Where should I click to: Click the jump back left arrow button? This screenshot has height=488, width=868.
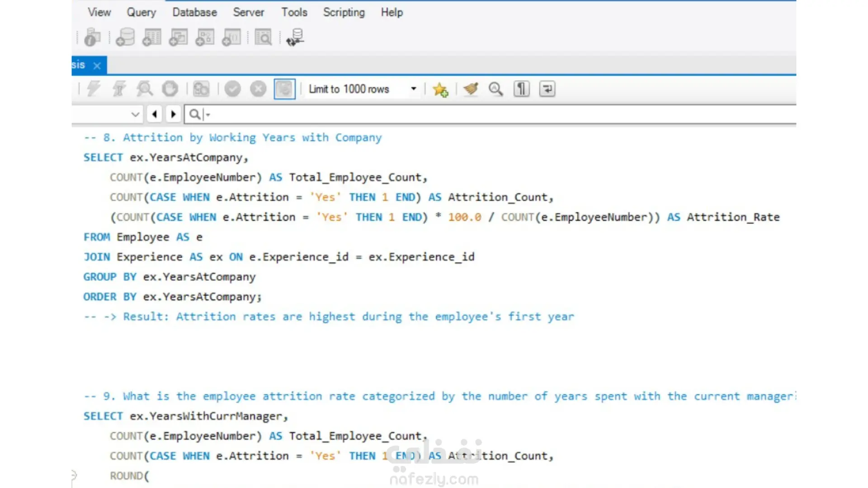pos(155,114)
